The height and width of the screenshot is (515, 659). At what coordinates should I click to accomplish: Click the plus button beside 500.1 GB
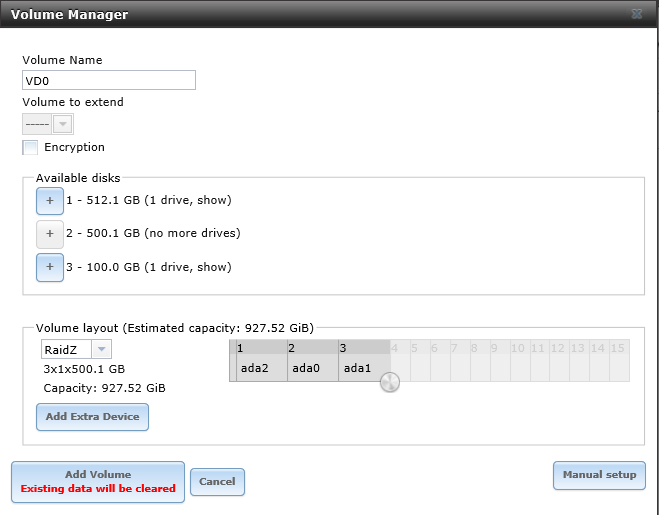coord(50,234)
